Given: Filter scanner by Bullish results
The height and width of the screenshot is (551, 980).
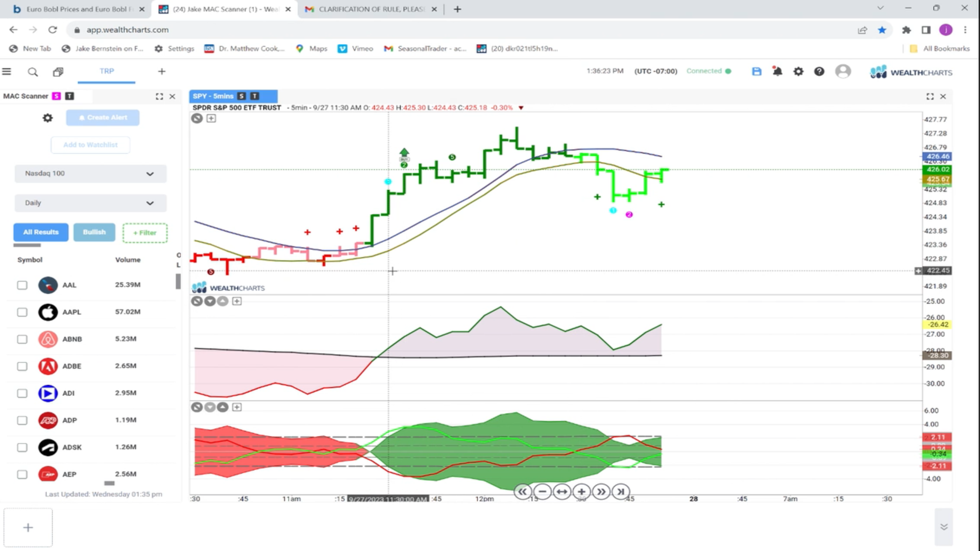Looking at the screenshot, I should coord(94,232).
